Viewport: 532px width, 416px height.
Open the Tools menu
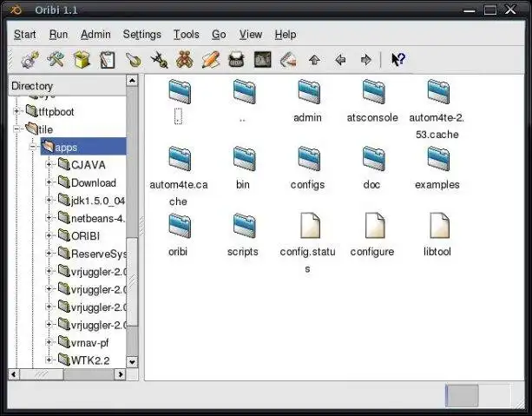point(187,34)
